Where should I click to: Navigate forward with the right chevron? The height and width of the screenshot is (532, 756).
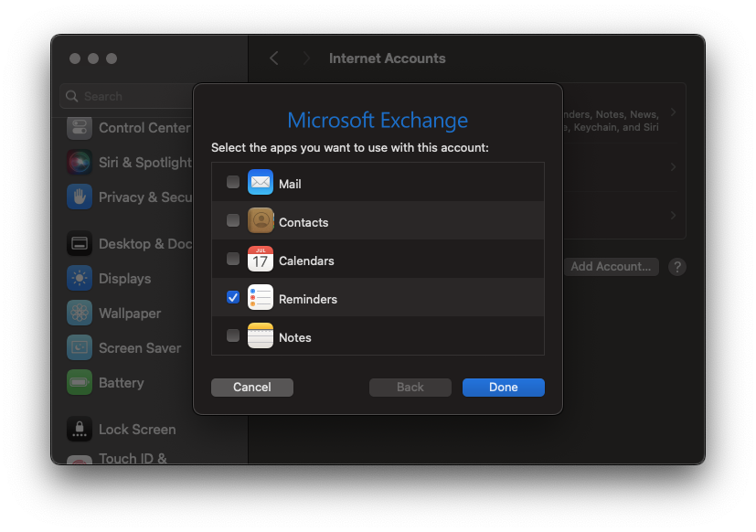305,59
